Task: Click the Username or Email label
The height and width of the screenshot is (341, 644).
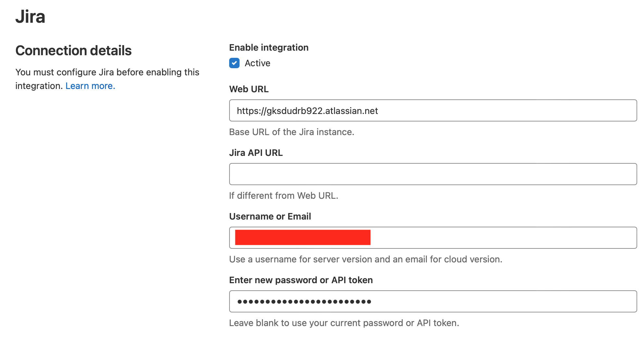Action: (270, 216)
